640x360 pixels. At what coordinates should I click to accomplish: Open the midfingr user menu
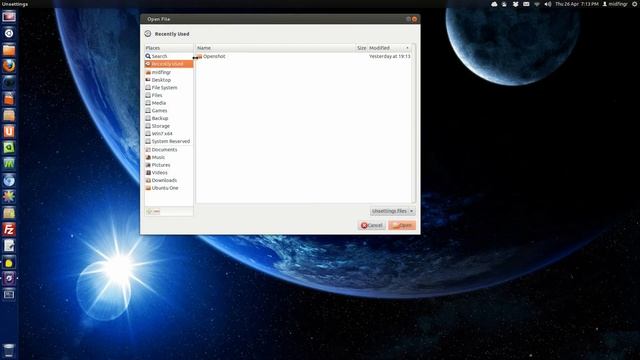tap(615, 4)
